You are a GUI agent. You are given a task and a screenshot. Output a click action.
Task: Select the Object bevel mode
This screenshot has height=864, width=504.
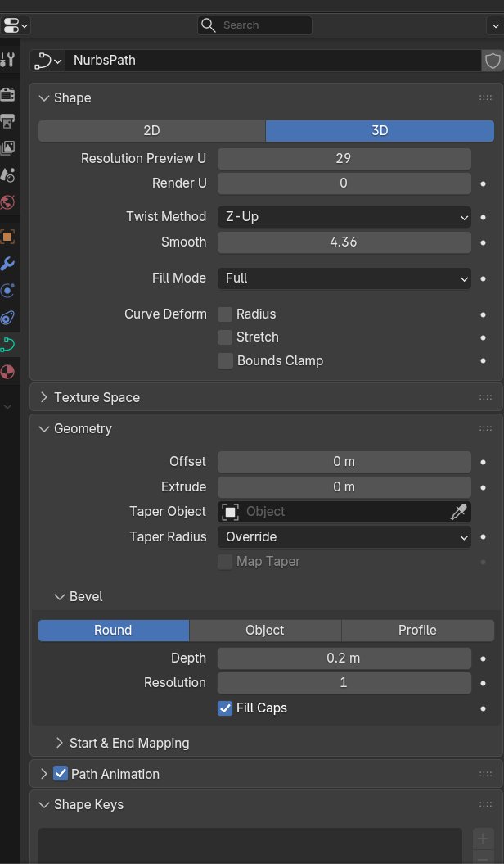[x=265, y=631]
